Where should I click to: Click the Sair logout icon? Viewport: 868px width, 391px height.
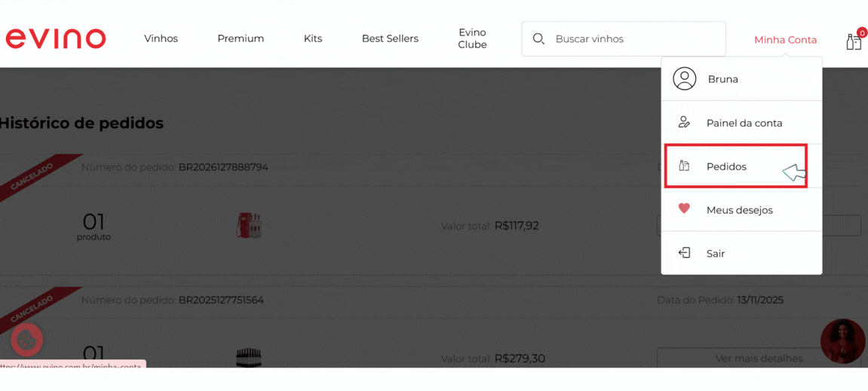684,252
